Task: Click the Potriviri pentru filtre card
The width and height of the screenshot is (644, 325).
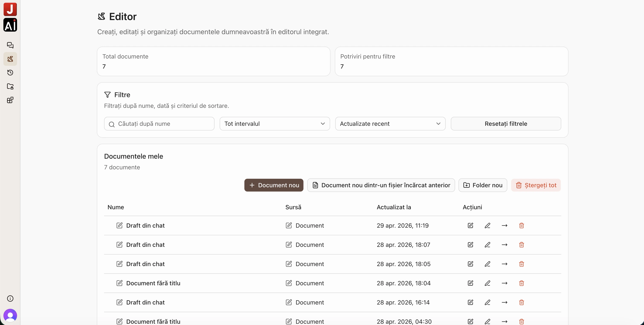Action: click(x=451, y=61)
